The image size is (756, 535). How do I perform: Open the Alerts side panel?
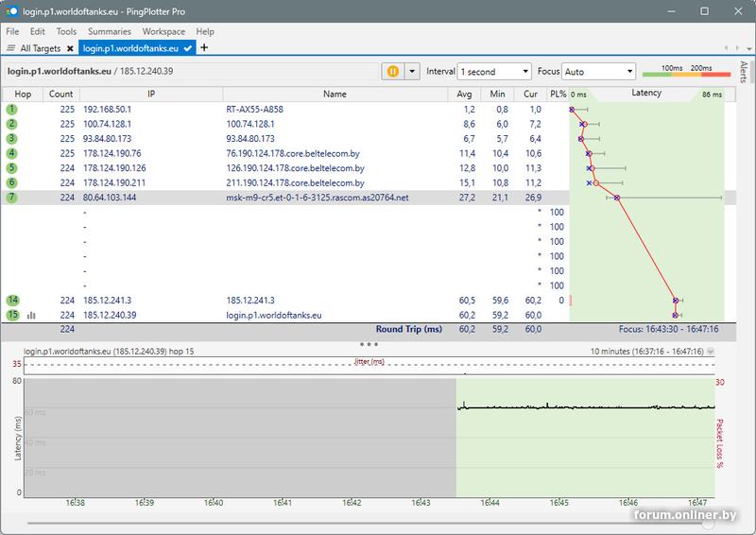[744, 74]
